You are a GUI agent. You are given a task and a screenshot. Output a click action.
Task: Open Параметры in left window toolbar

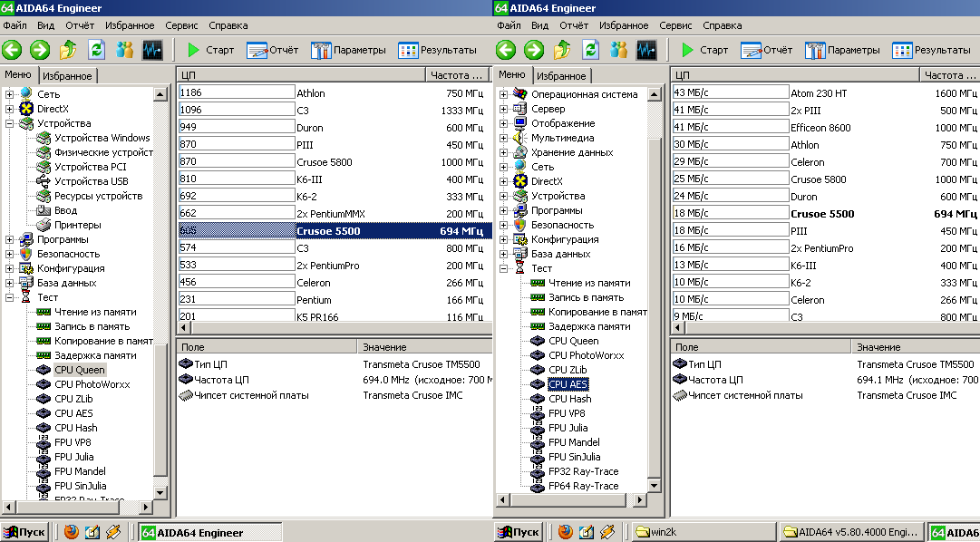pyautogui.click(x=348, y=50)
